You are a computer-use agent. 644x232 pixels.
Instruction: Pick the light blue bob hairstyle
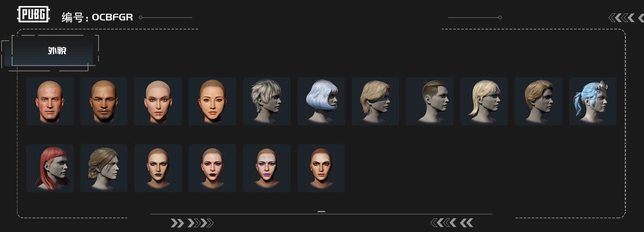[x=321, y=101]
